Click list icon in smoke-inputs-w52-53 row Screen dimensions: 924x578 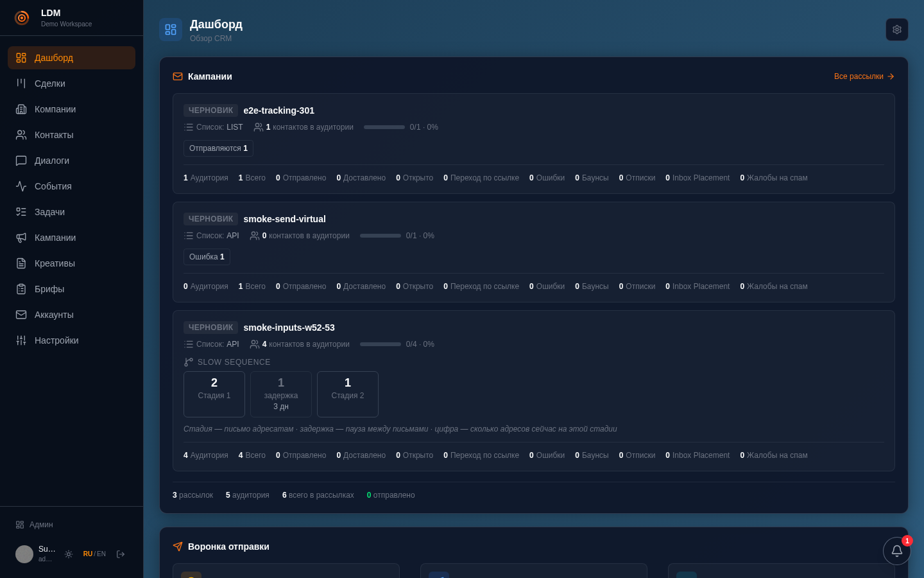pyautogui.click(x=189, y=344)
